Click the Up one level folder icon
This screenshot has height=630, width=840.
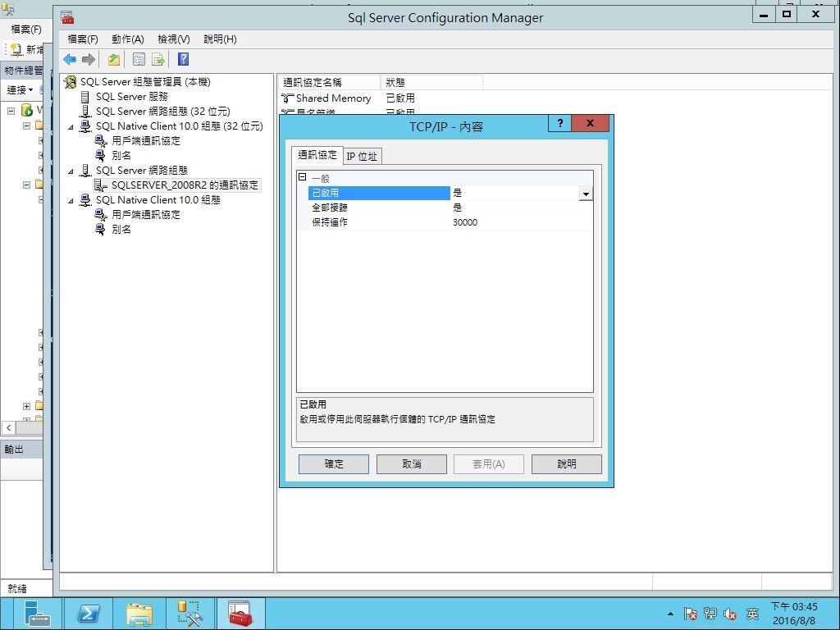point(113,59)
